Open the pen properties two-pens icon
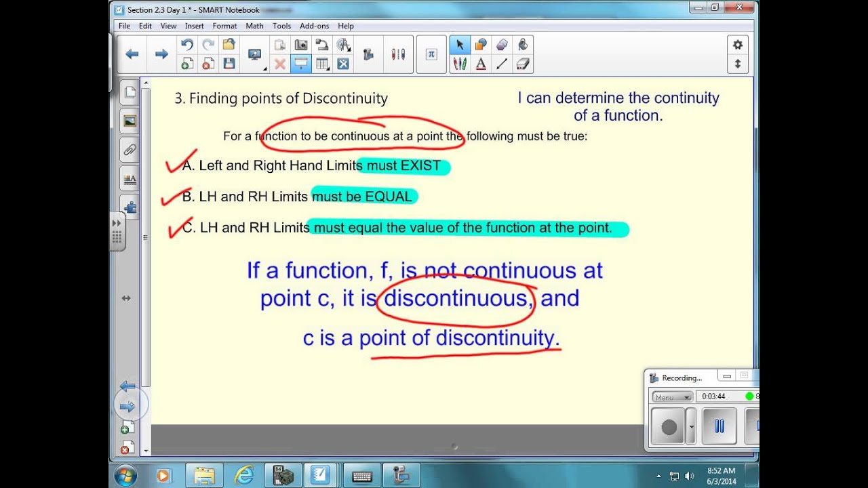The height and width of the screenshot is (488, 868). [398, 54]
